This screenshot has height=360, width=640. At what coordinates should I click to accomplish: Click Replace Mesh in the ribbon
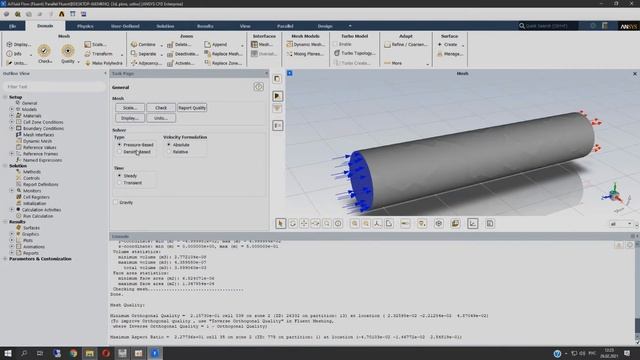(x=223, y=54)
